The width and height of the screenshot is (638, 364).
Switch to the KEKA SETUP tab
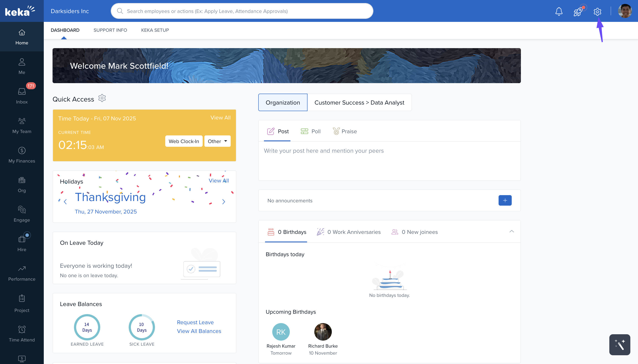tap(155, 30)
